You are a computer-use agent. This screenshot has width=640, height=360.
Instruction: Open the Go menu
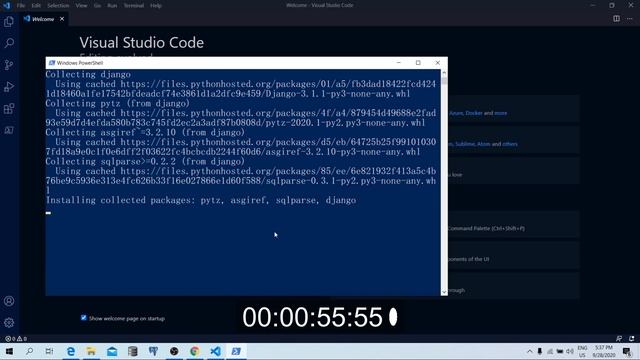point(97,5)
